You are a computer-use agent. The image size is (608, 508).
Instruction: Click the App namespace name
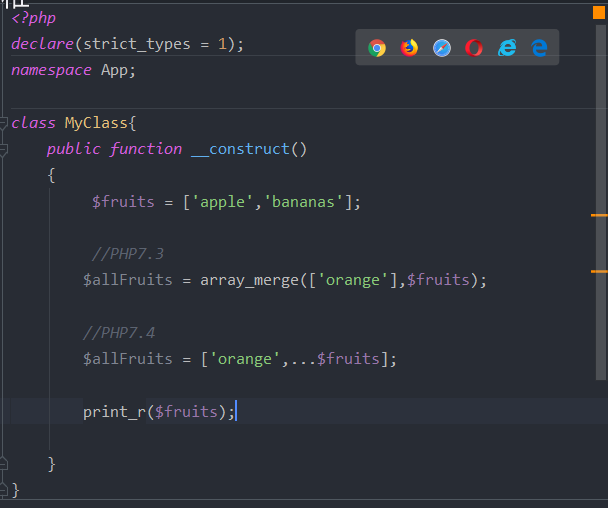point(114,71)
